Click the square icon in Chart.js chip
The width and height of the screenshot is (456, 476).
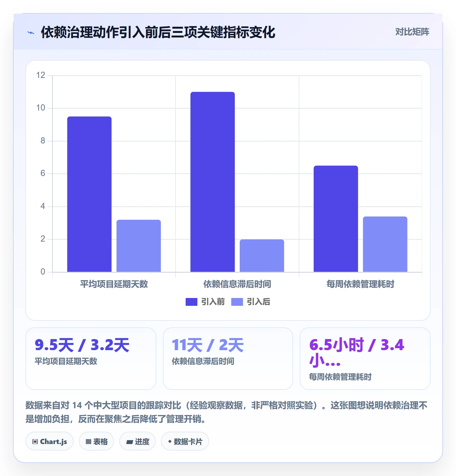pos(35,442)
